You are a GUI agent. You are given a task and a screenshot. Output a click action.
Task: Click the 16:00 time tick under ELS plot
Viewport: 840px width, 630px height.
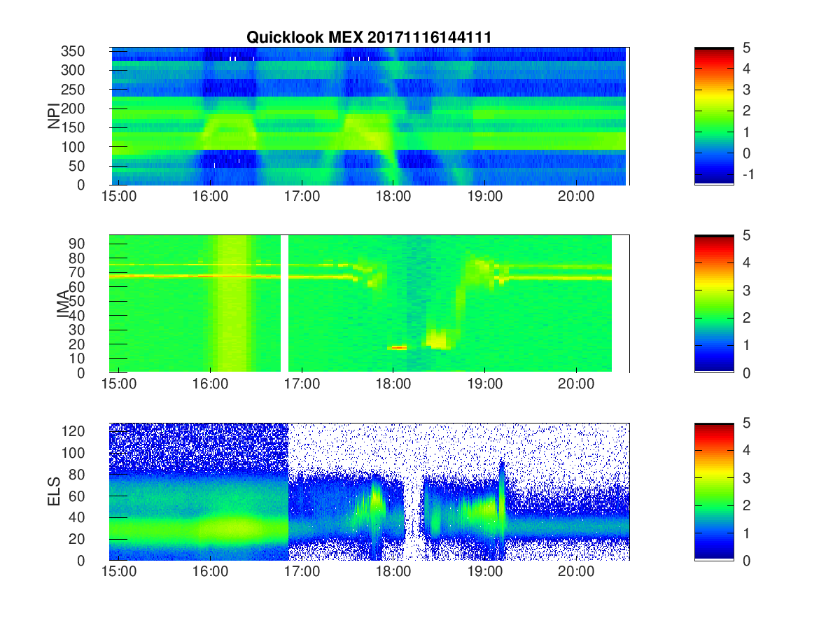tap(210, 573)
